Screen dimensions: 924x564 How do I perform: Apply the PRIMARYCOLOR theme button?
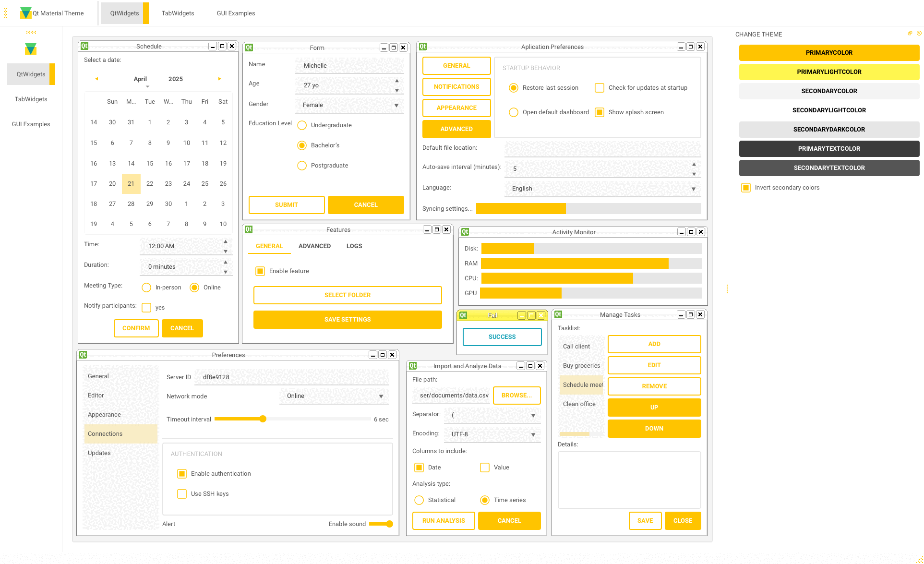click(829, 52)
